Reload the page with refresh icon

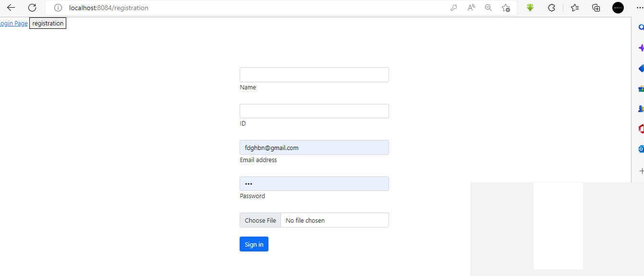[32, 8]
